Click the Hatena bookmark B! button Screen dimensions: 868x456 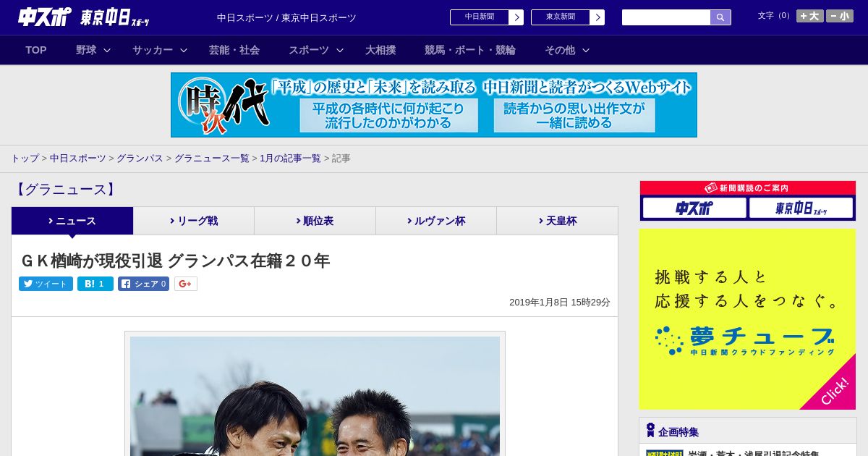click(x=95, y=284)
